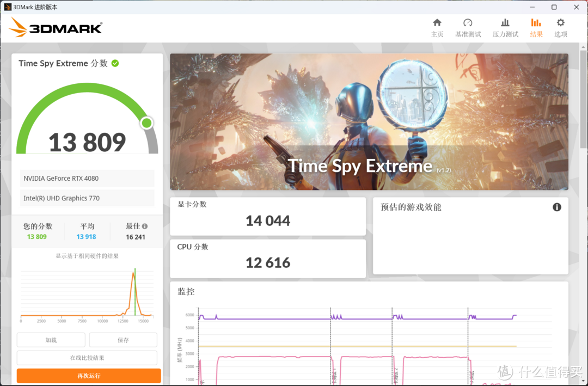Click the 显卡分数 value 14 044
The width and height of the screenshot is (588, 386).
coord(268,220)
